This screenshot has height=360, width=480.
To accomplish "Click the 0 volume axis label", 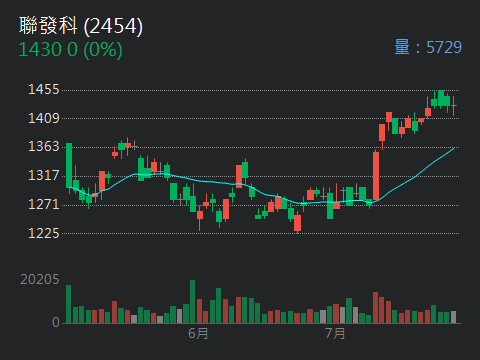I will tap(56, 322).
